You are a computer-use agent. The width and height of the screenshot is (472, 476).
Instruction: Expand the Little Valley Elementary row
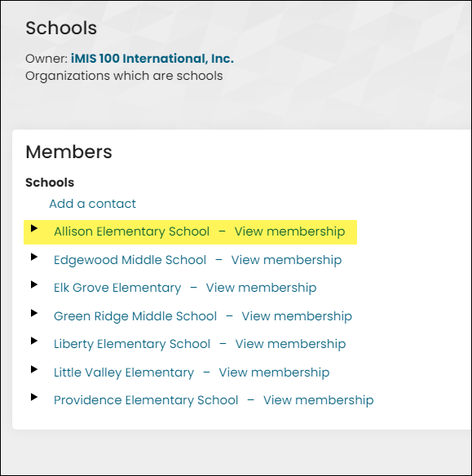point(34,369)
